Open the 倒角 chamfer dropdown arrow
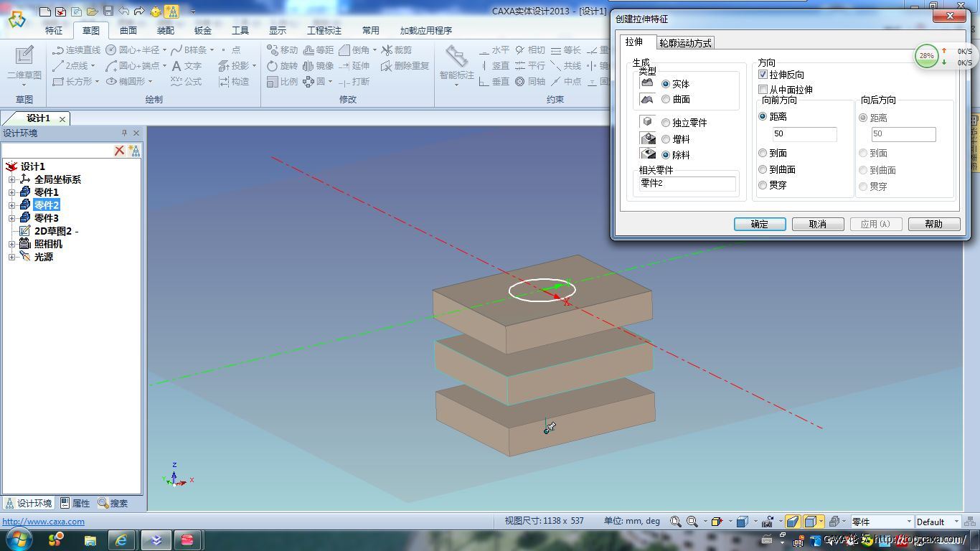The height and width of the screenshot is (551, 980). pos(374,50)
